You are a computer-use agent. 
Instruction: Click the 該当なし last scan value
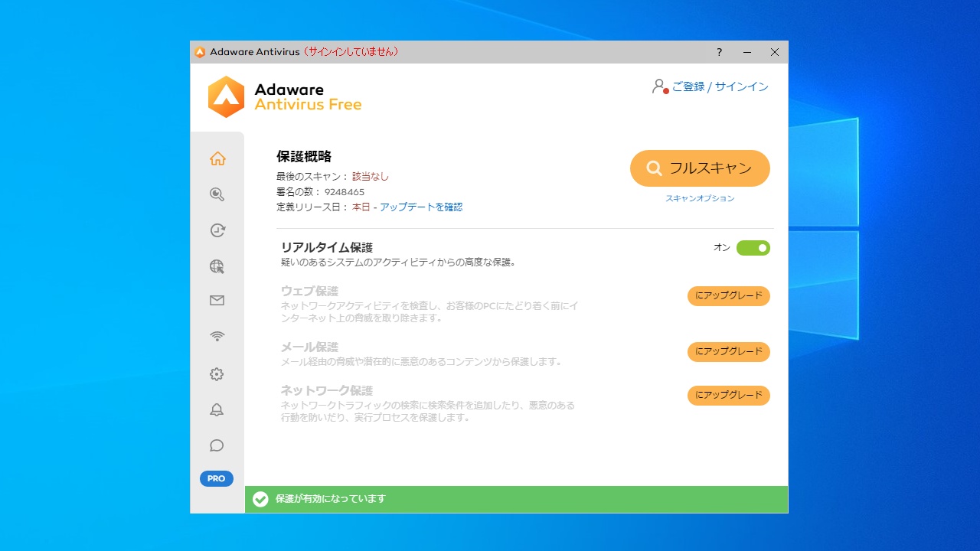[x=371, y=177]
